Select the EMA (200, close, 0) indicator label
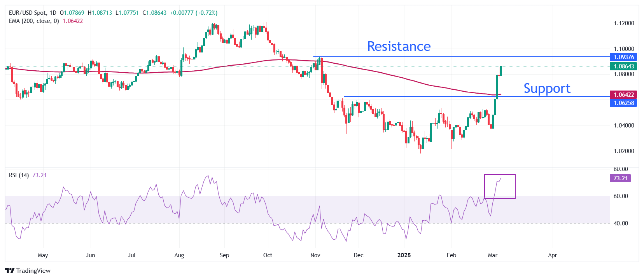644x279 pixels. point(34,21)
